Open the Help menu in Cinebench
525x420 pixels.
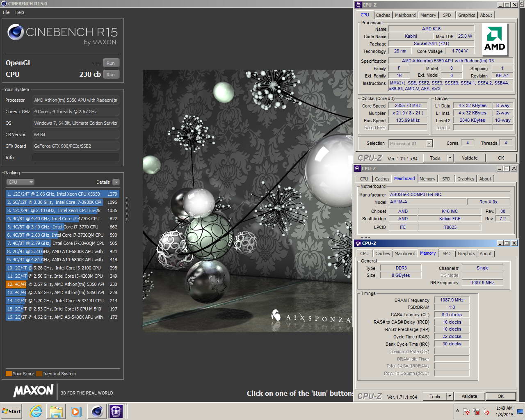point(20,12)
